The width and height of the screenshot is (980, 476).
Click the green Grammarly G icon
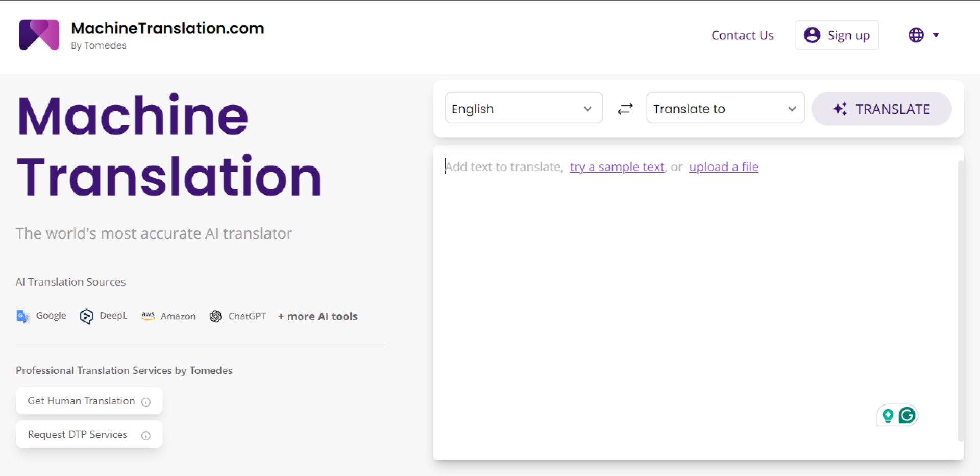point(907,416)
